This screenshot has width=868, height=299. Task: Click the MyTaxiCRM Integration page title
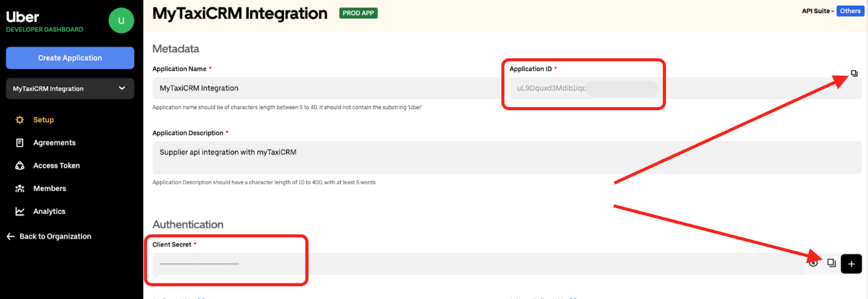(x=240, y=14)
